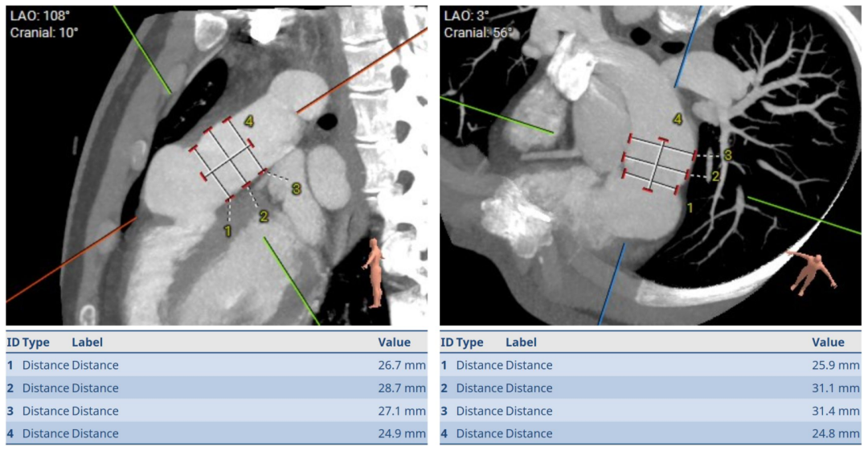
Task: Select the 27.1 mm distance row
Action: click(x=216, y=411)
